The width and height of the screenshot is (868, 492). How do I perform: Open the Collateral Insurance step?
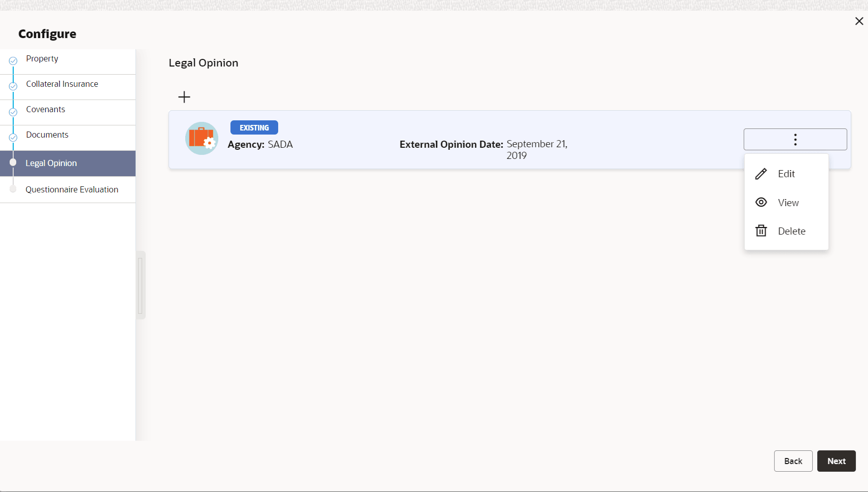tap(68, 87)
